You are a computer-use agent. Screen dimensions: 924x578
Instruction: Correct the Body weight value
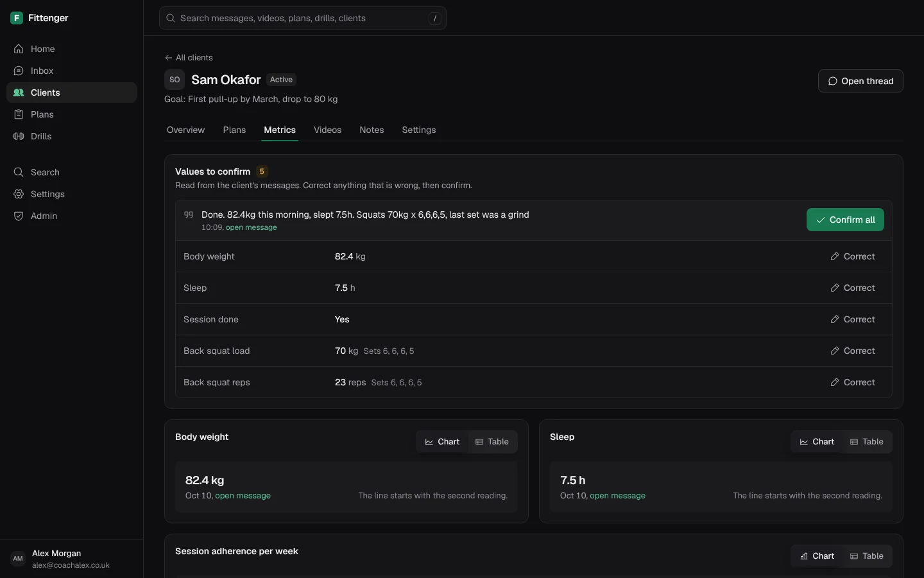click(x=853, y=256)
